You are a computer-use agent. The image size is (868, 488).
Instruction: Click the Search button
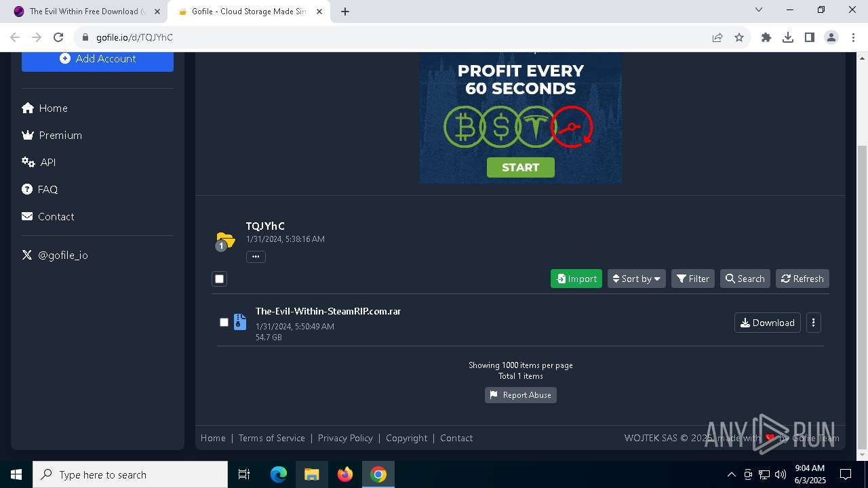(x=745, y=279)
